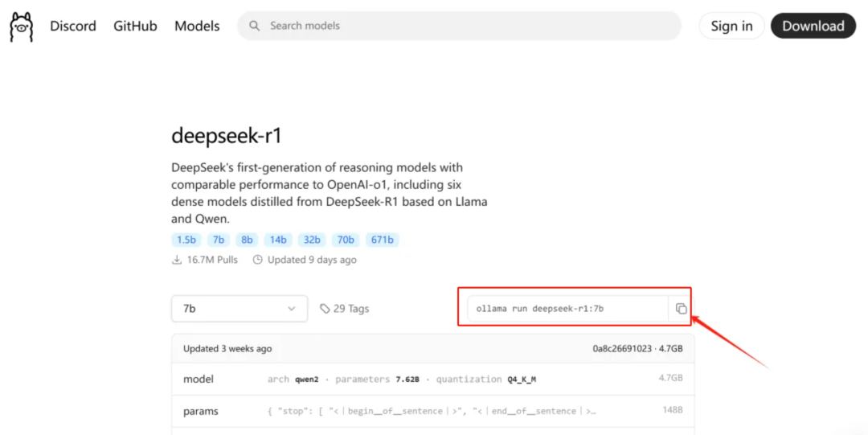Click the clock icon beside Updated
The width and height of the screenshot is (868, 435).
257,260
